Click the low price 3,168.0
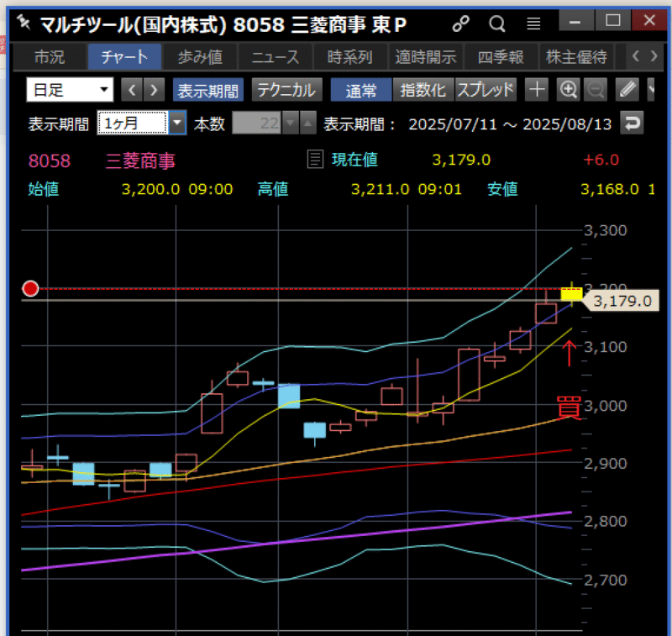The height and width of the screenshot is (636, 672). pyautogui.click(x=610, y=189)
